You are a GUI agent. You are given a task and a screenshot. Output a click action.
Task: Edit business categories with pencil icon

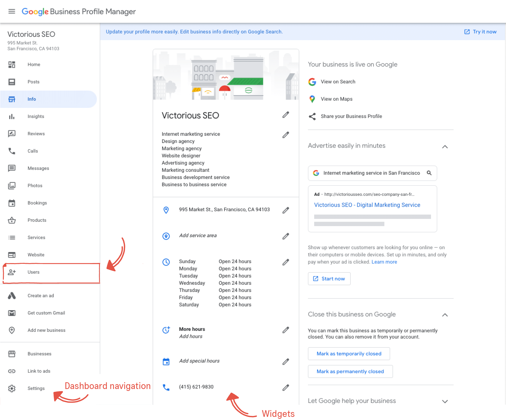[x=286, y=135]
